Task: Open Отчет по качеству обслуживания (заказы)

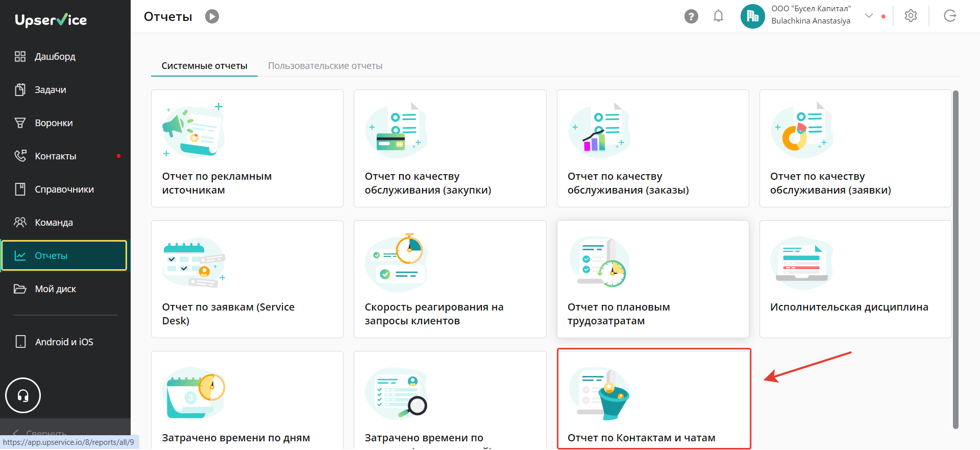Action: [x=653, y=148]
